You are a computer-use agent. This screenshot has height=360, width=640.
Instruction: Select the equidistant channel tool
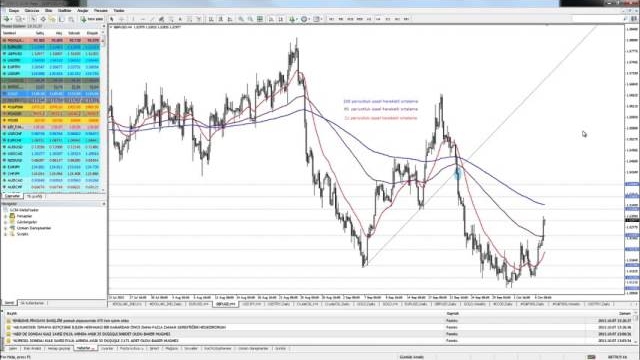(x=162, y=19)
